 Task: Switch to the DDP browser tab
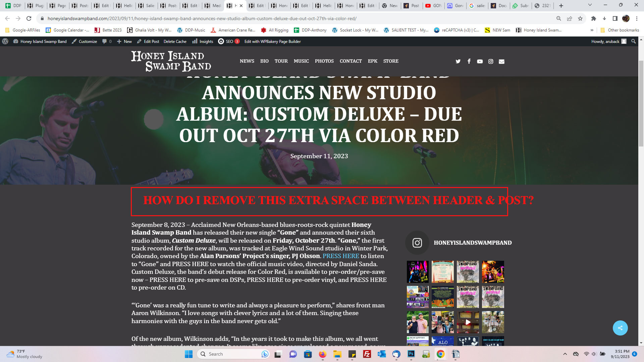click(13, 5)
